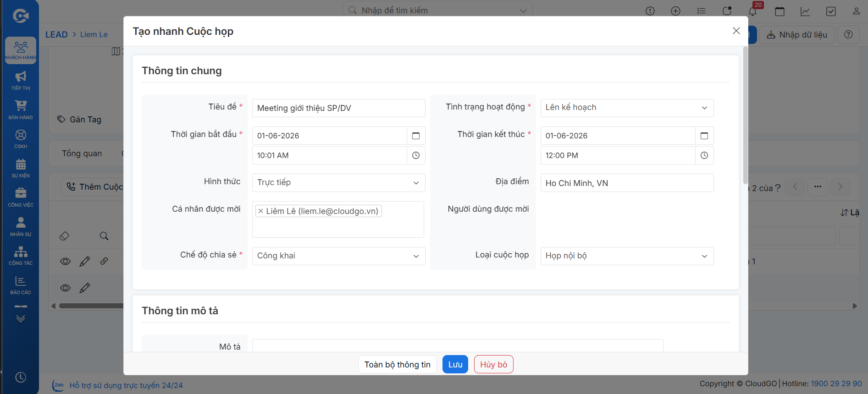Open the user profile icon
Viewport: 868px width, 394px height.
pos(856,11)
